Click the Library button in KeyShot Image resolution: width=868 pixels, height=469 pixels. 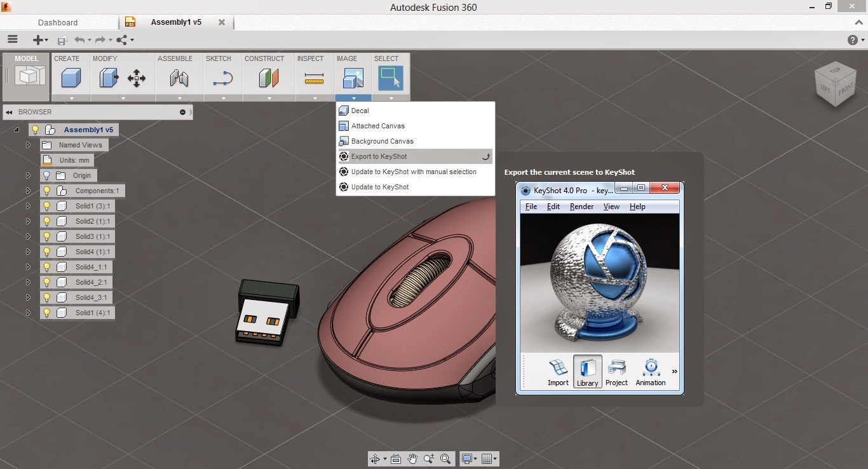click(587, 372)
